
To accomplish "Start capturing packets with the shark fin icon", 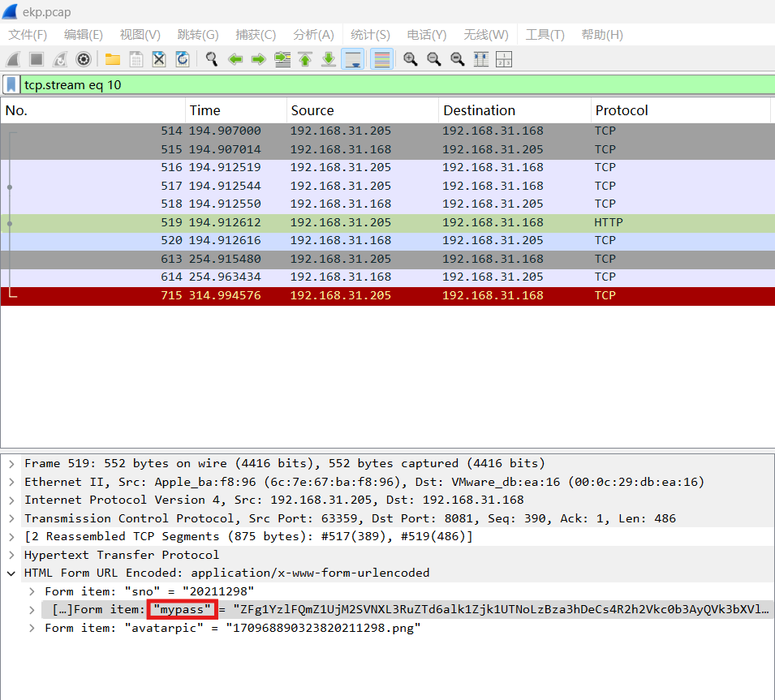I will coord(13,59).
